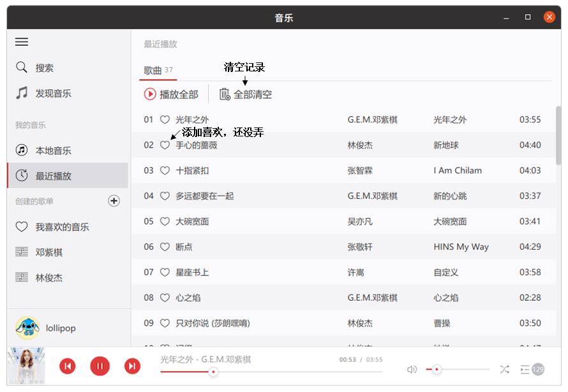Open 搜索 in the sidebar
568x392 pixels.
(x=44, y=68)
